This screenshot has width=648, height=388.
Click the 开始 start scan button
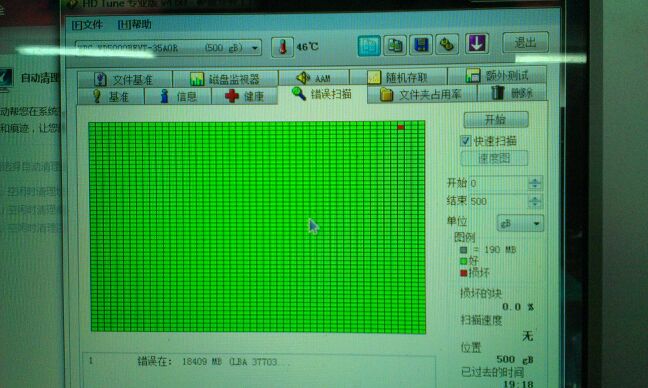pyautogui.click(x=496, y=120)
